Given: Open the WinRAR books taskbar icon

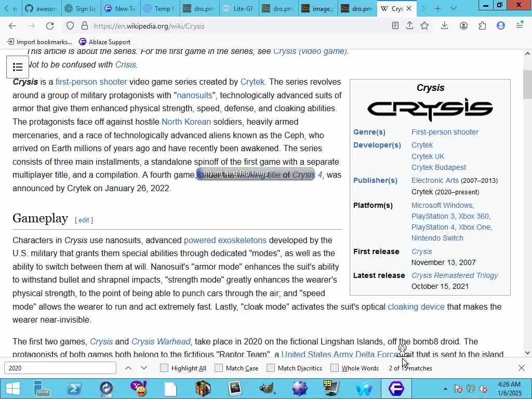Looking at the screenshot, I should coord(203,389).
